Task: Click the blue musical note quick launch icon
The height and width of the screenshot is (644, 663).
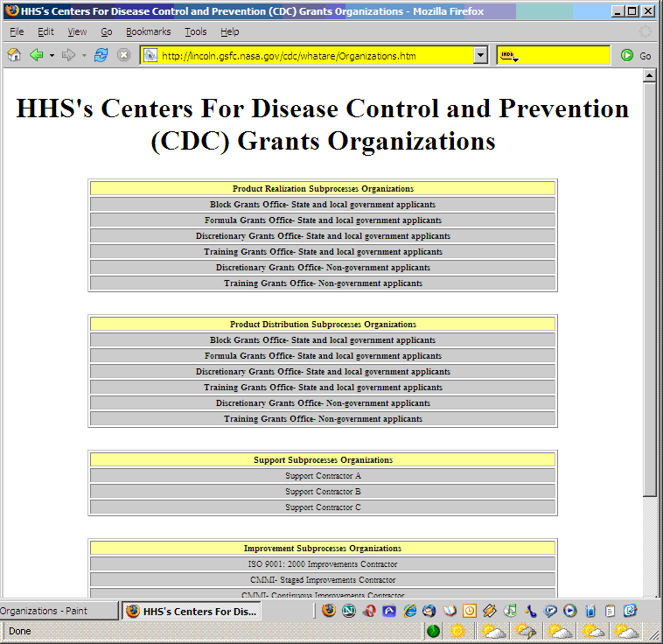Action: click(530, 611)
